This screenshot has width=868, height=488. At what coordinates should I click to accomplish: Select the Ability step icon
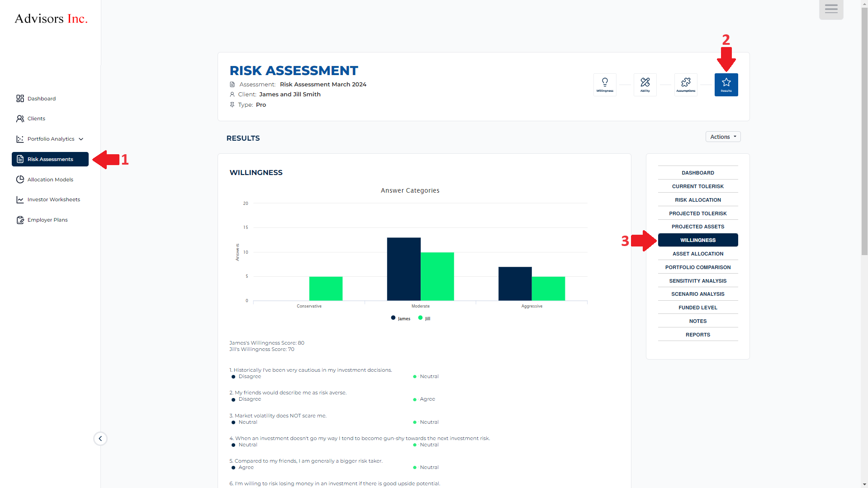coord(645,85)
